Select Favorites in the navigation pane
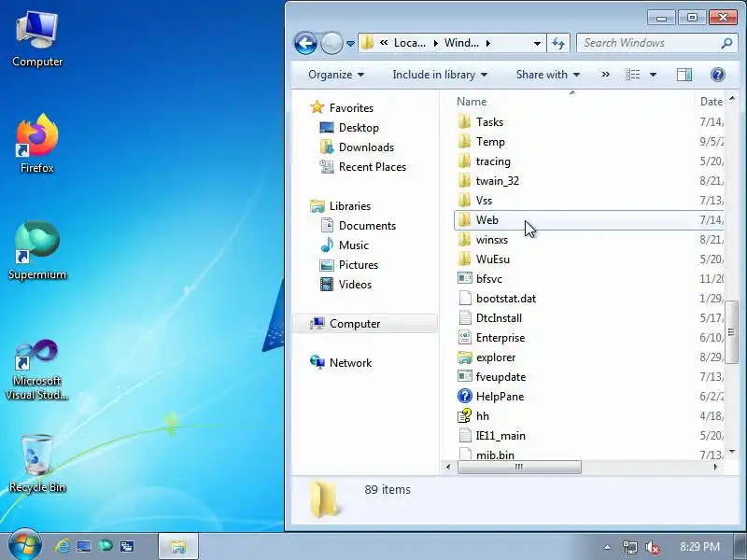 click(351, 108)
